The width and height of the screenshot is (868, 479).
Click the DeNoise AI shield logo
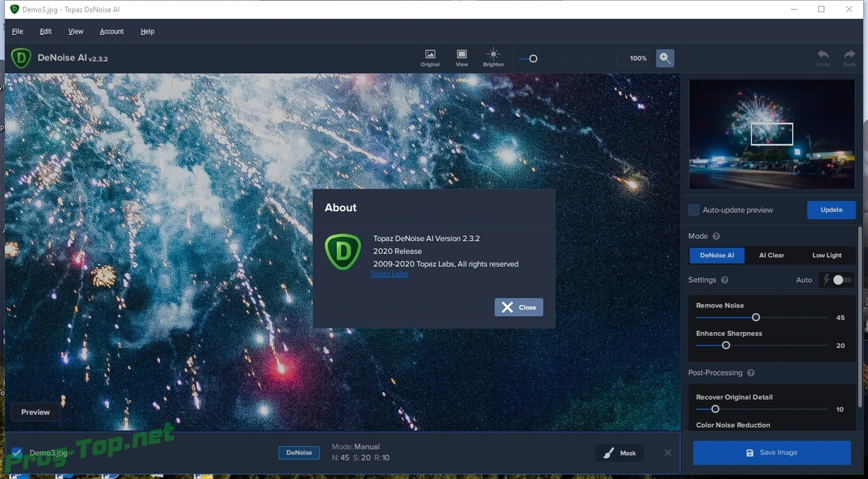21,58
